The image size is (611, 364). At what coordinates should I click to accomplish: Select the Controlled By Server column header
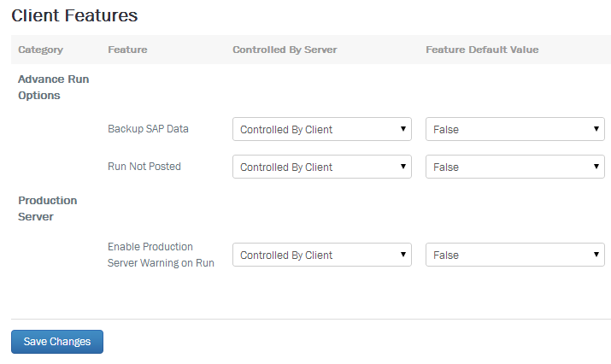click(x=285, y=50)
